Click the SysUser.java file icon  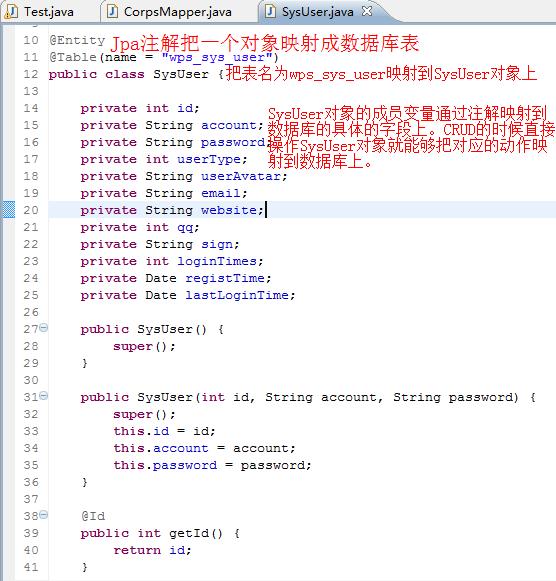(x=270, y=11)
